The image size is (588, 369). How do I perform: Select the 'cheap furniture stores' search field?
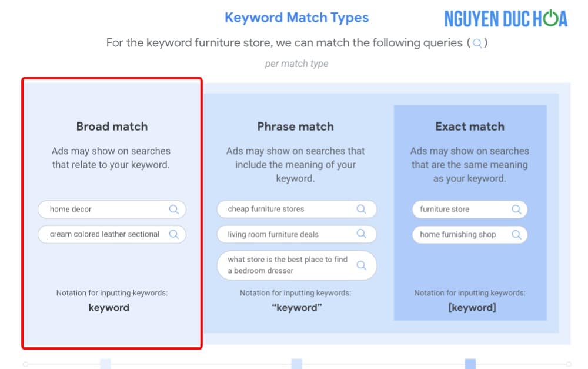pyautogui.click(x=285, y=209)
